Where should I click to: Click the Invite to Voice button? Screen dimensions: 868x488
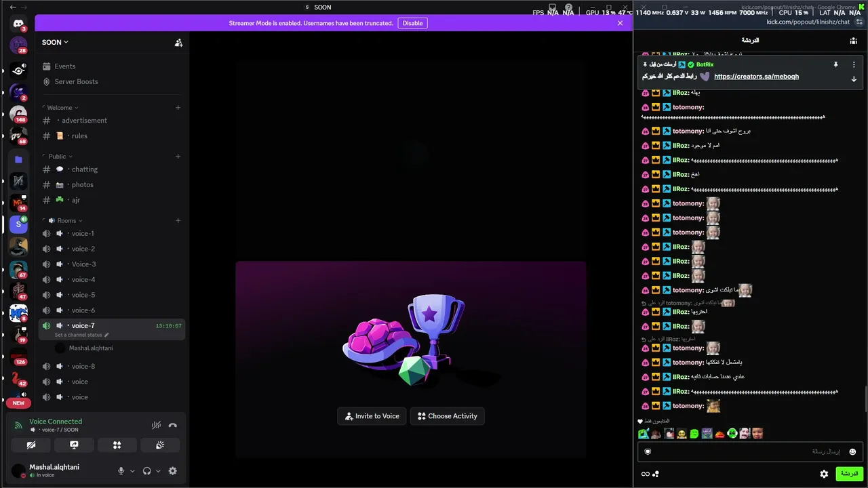point(372,416)
